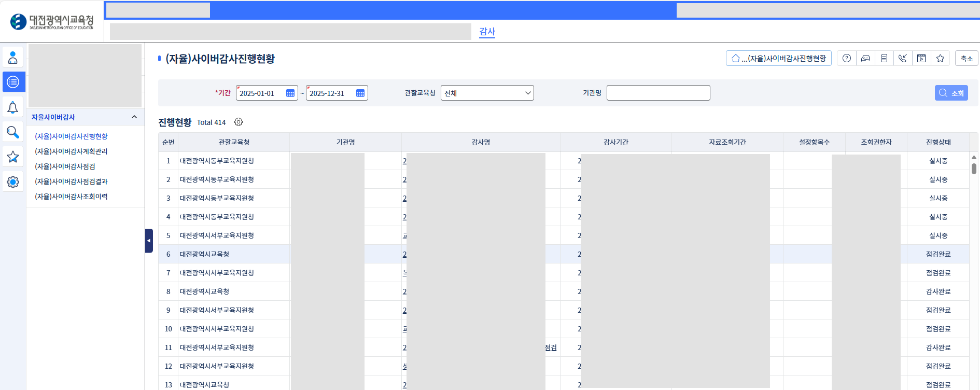Open (자율)사이버감사점검결과 in the side menu
This screenshot has height=390, width=980.
tap(71, 182)
